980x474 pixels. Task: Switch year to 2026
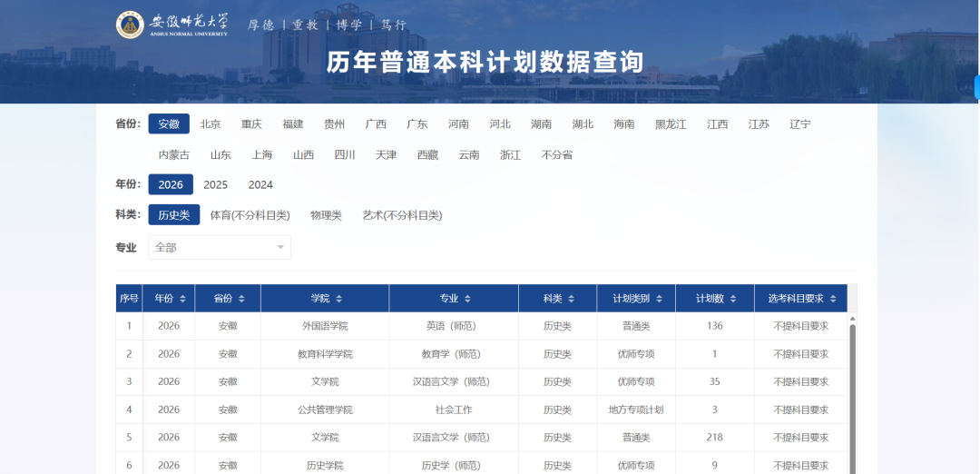coord(171,184)
